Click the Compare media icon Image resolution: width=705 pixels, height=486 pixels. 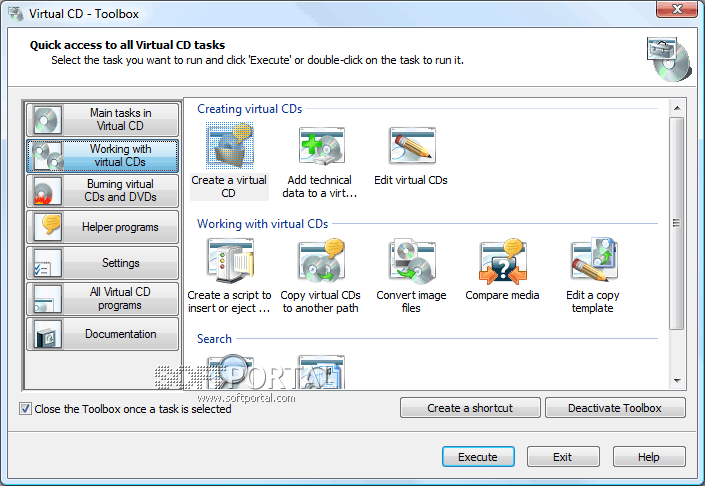502,262
